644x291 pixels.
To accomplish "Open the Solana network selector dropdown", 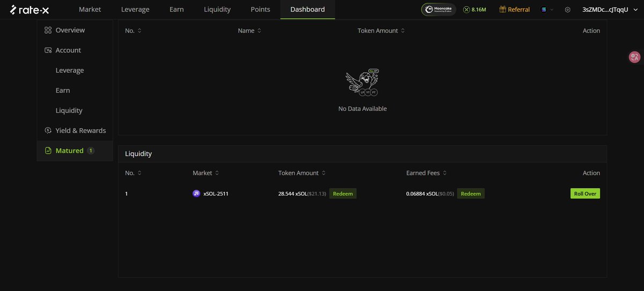I will (x=547, y=10).
